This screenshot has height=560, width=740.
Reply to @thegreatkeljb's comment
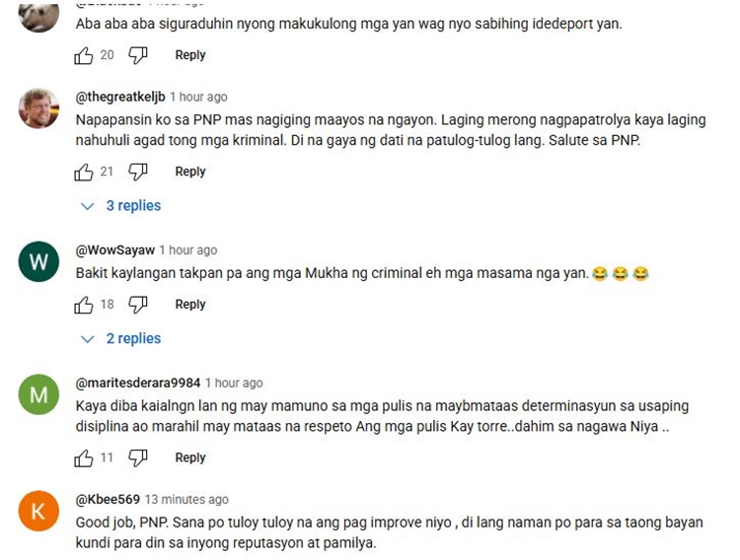point(190,172)
